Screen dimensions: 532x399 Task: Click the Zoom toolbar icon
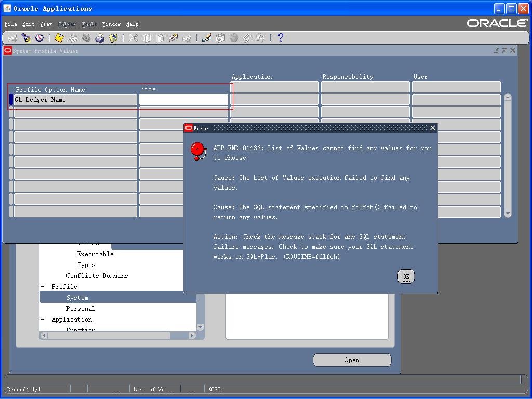click(220, 38)
